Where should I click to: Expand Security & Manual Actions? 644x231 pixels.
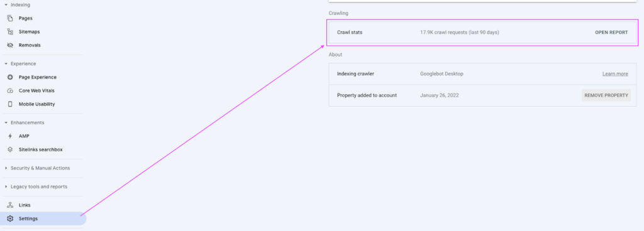coord(6,168)
